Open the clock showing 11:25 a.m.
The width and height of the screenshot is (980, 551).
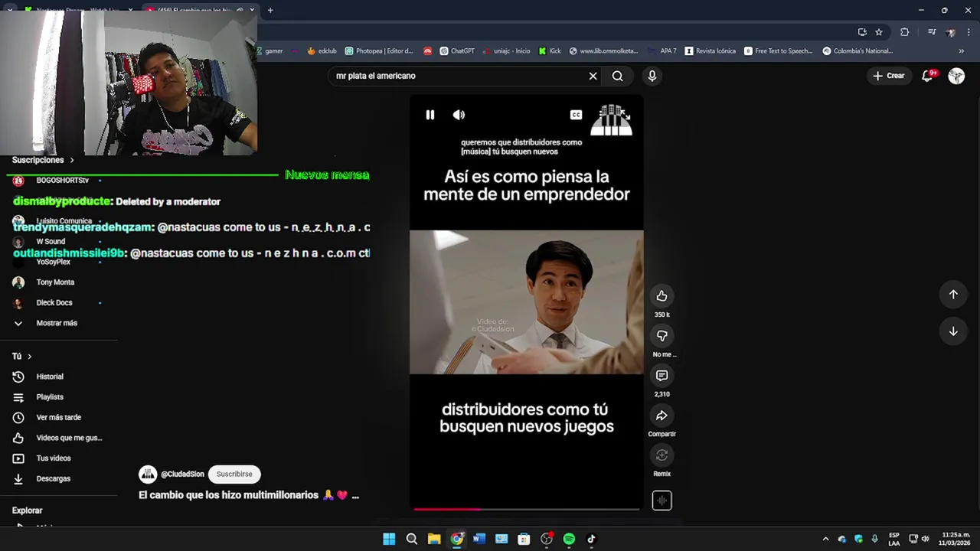point(955,539)
